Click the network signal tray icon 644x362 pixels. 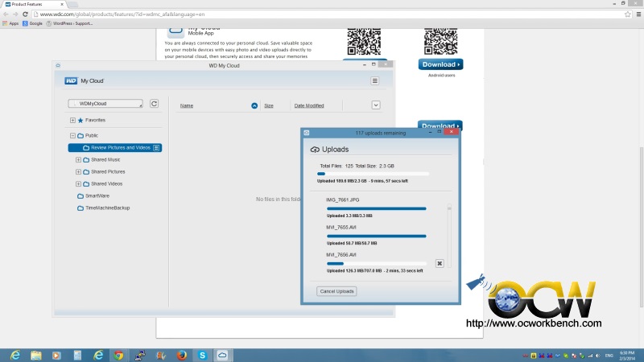pyautogui.click(x=590, y=356)
